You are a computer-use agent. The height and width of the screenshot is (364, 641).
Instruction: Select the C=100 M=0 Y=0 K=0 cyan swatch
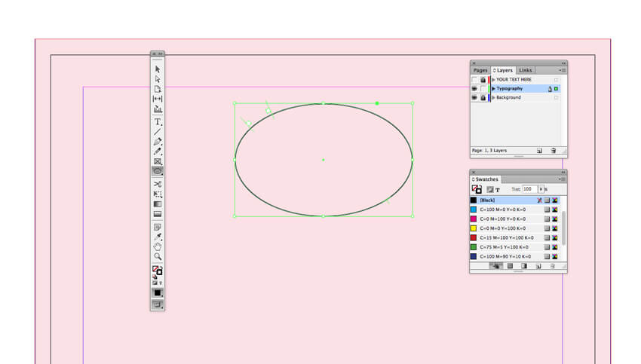(514, 210)
